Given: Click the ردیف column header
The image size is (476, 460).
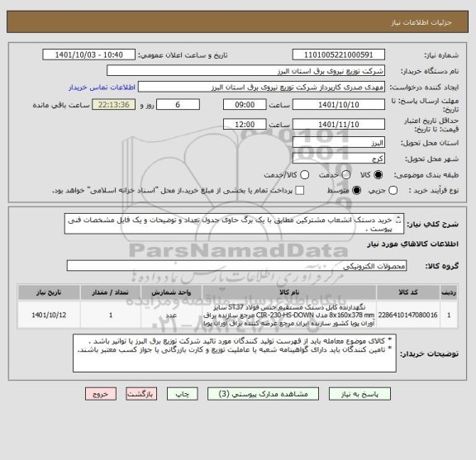Looking at the screenshot, I should coord(449,292).
